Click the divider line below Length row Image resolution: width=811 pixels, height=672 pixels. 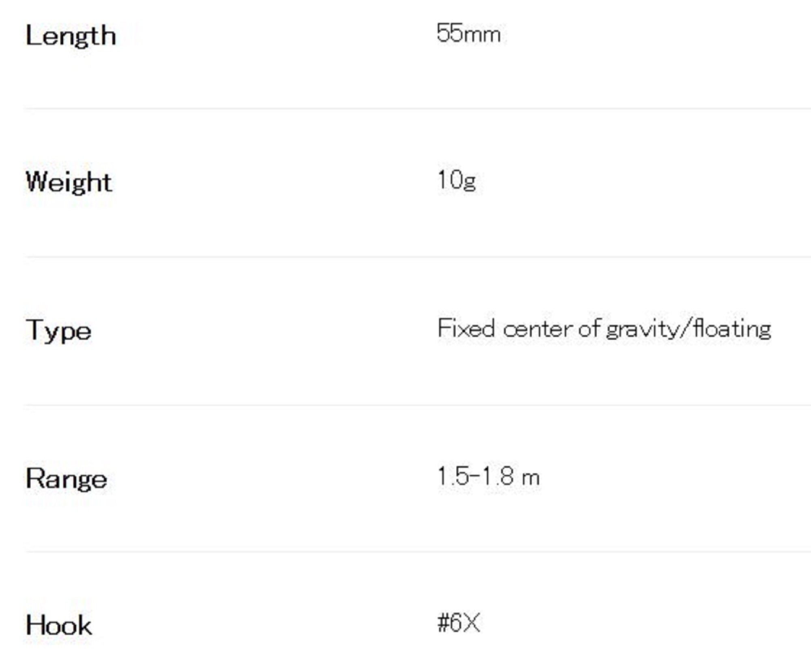tap(418, 109)
